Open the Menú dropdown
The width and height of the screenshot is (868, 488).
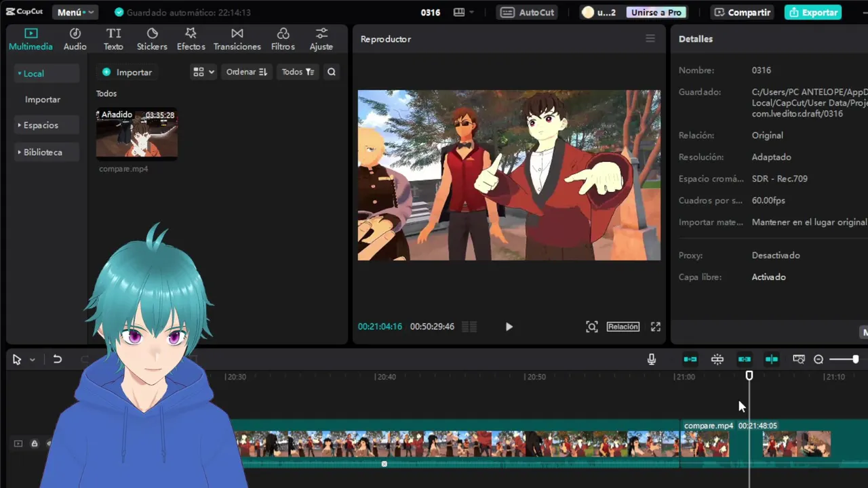(x=75, y=12)
